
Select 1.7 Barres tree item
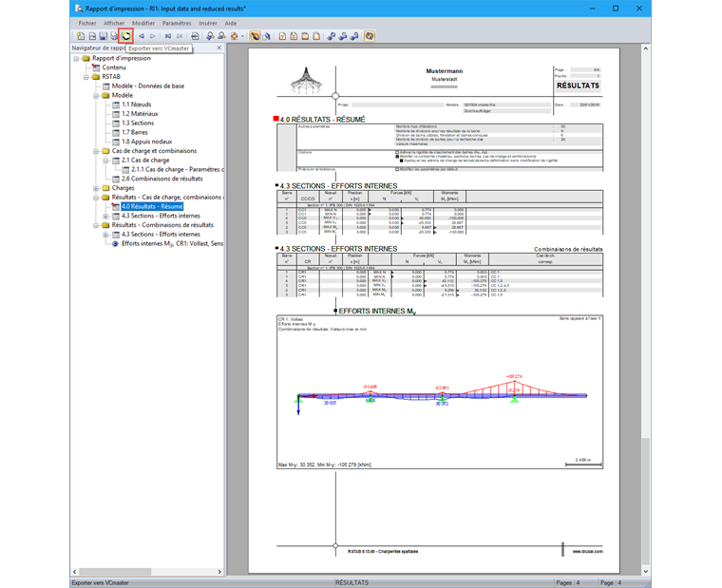click(x=135, y=132)
